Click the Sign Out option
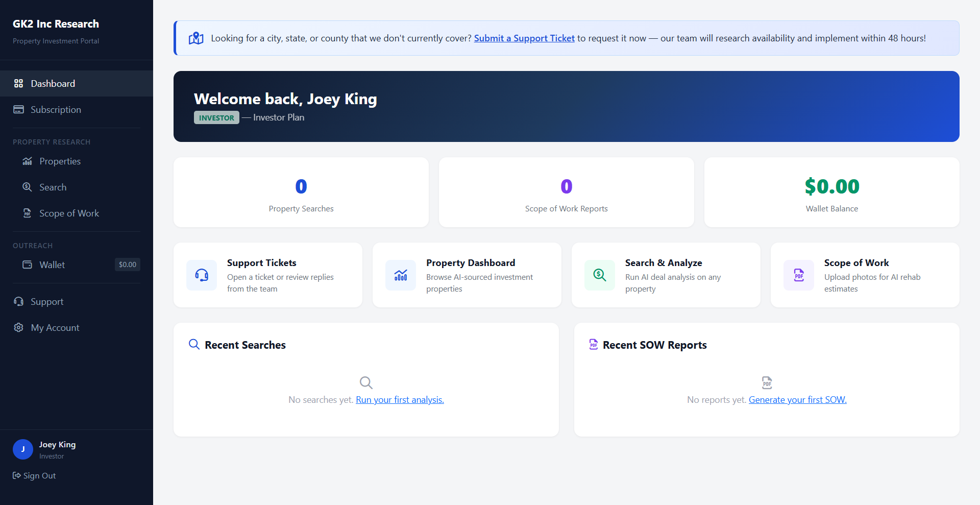The height and width of the screenshot is (505, 980). 34,475
